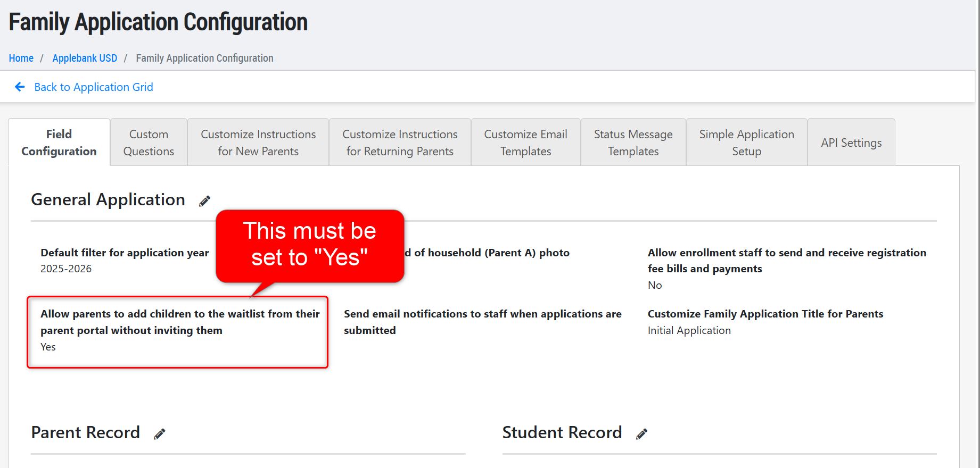Click the 'Yes' value under waitlist setting
This screenshot has height=468, width=980.
pyautogui.click(x=48, y=347)
